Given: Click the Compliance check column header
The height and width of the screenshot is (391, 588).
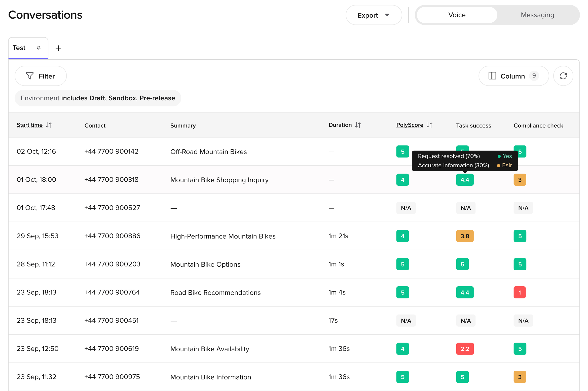Looking at the screenshot, I should click(x=538, y=126).
